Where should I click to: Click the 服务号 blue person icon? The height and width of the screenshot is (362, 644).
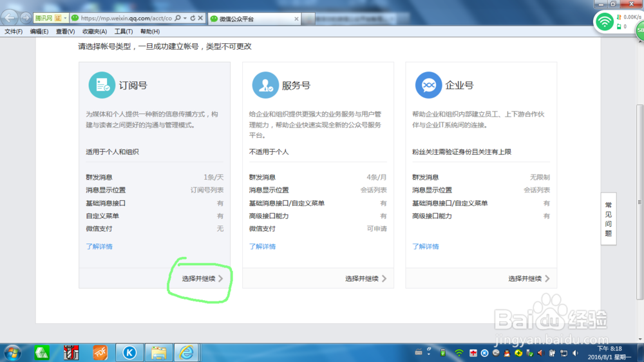point(265,85)
